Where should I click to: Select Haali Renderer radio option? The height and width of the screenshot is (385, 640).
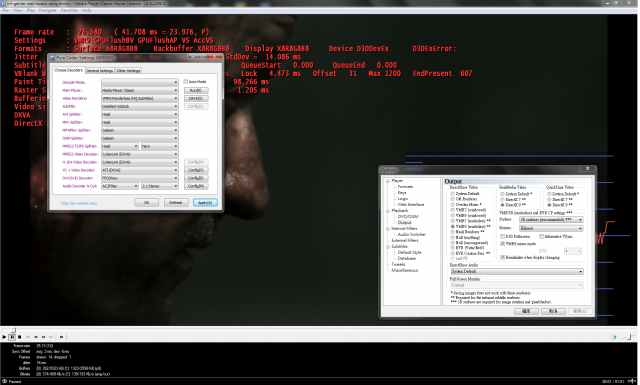tap(453, 231)
